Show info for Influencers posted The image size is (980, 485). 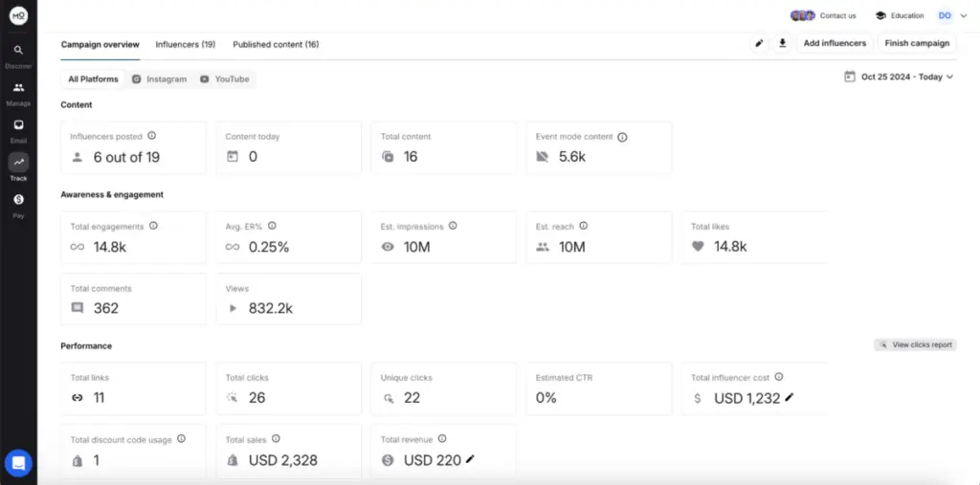152,136
